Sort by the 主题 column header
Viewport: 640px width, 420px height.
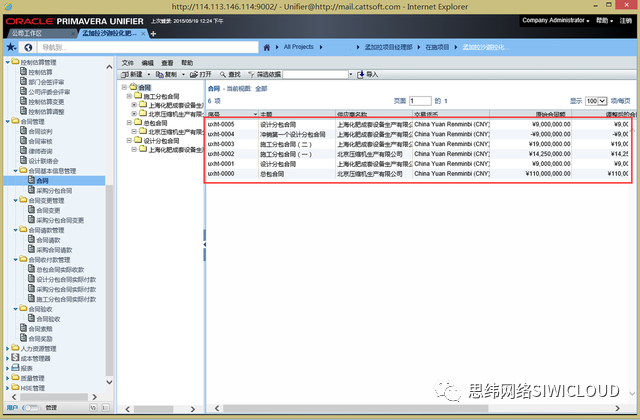click(297, 114)
